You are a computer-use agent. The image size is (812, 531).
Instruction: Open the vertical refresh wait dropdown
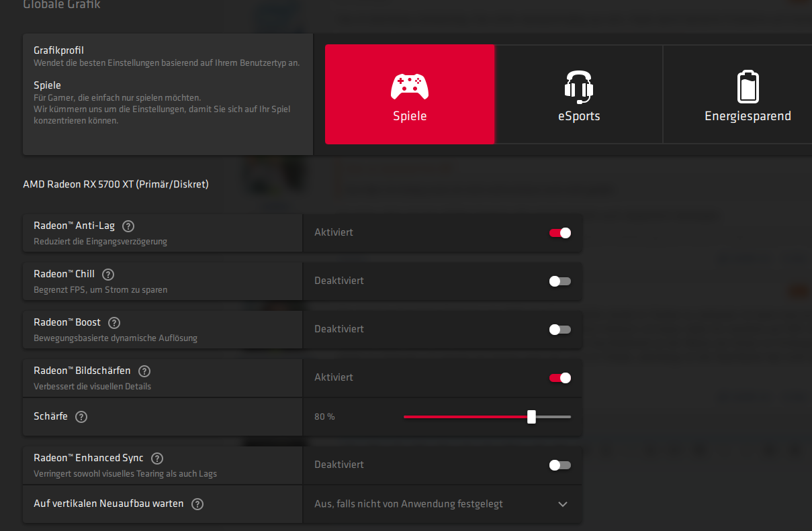(x=443, y=504)
